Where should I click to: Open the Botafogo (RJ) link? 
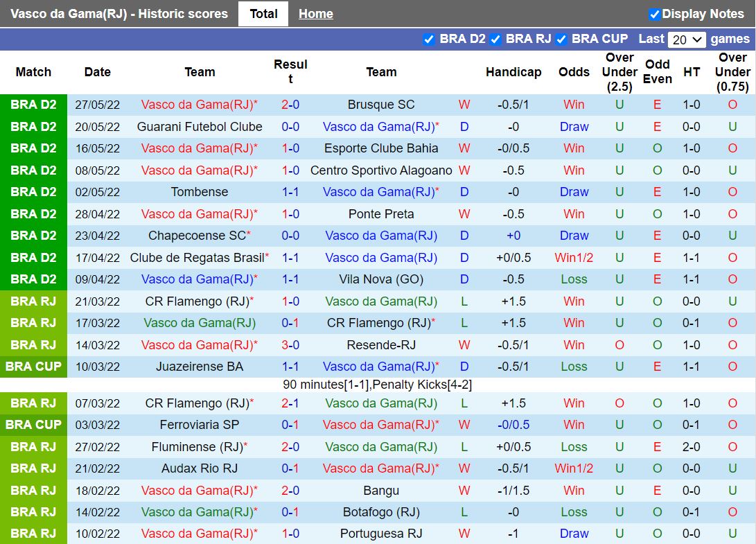382,512
